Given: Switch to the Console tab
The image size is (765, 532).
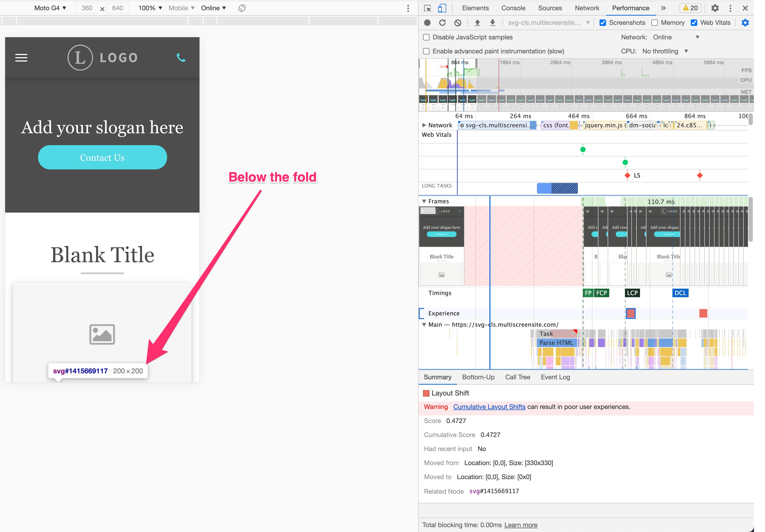Looking at the screenshot, I should [513, 8].
